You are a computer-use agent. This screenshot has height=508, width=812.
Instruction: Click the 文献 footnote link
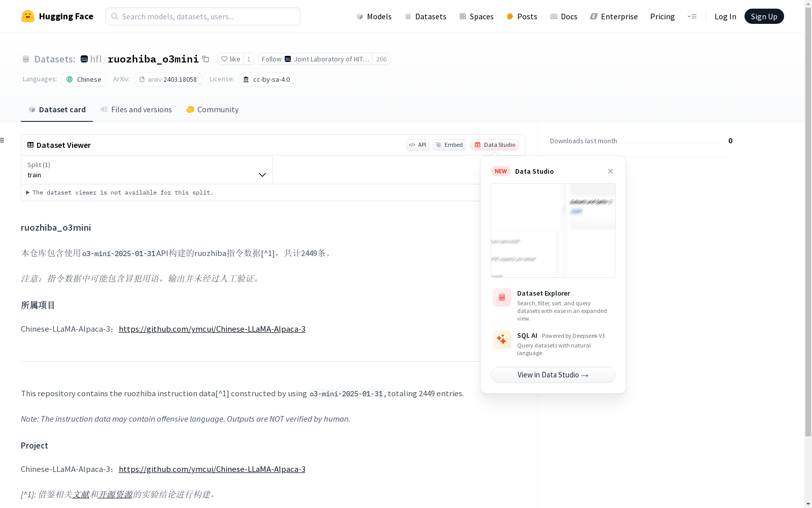click(x=81, y=494)
